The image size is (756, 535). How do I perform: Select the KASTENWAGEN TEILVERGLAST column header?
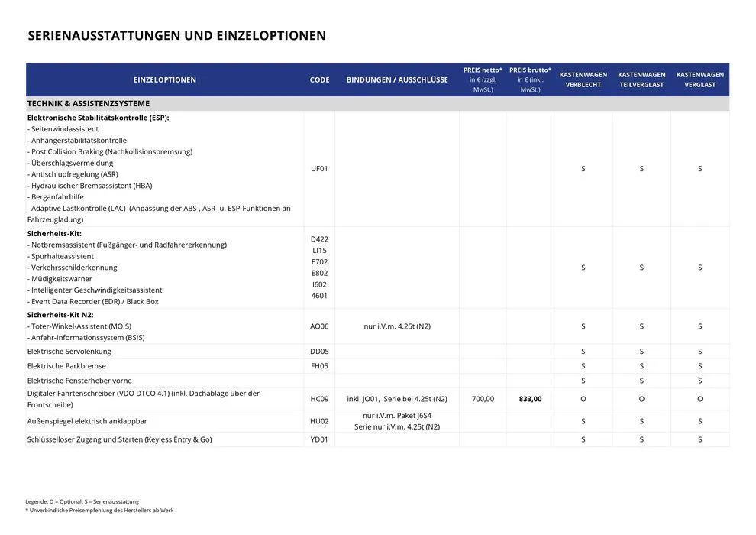tap(641, 80)
